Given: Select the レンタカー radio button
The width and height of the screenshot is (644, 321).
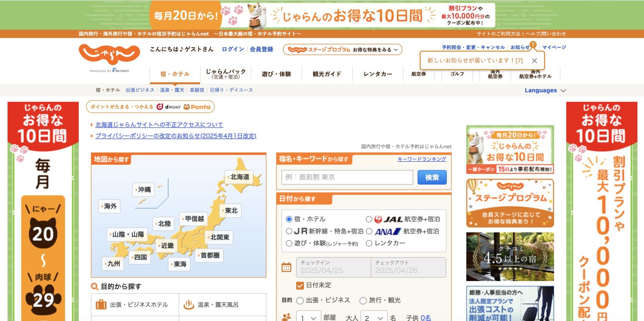Looking at the screenshot, I should [x=369, y=243].
